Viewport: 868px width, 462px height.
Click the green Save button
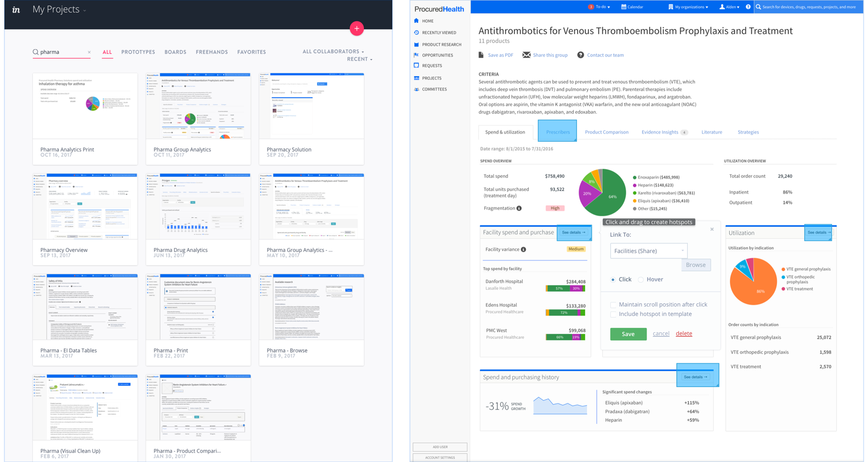pyautogui.click(x=628, y=334)
